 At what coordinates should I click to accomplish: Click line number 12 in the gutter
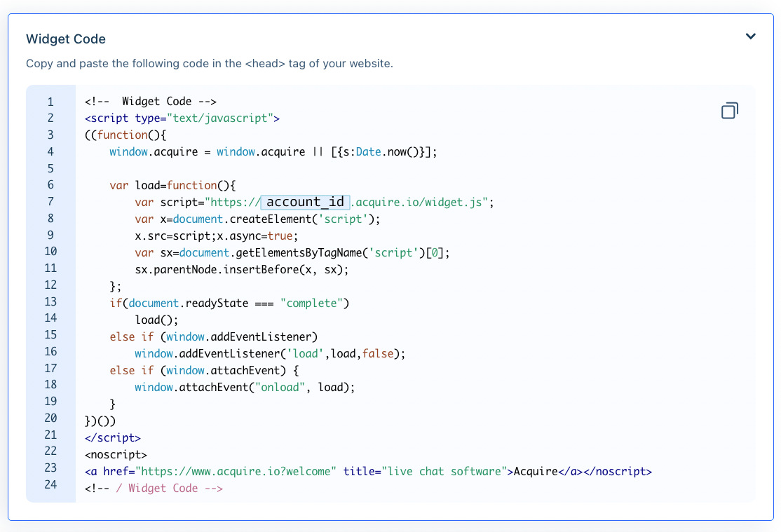click(x=50, y=285)
